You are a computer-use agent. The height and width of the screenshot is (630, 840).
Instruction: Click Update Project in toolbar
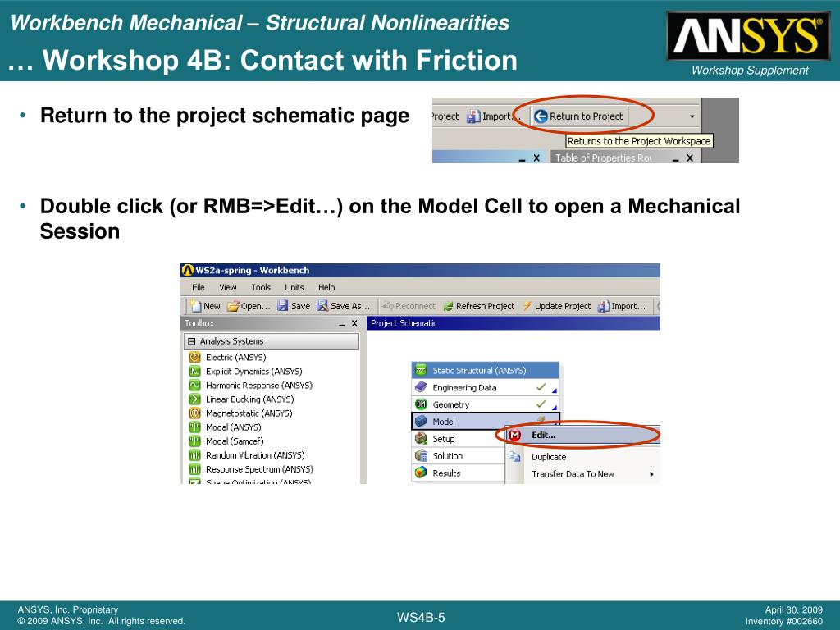pos(556,306)
